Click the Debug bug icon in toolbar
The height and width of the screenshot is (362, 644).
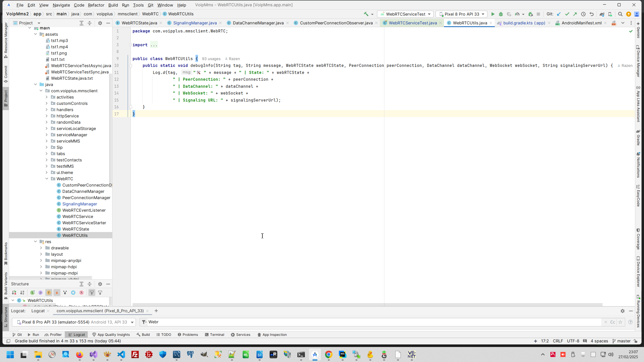click(501, 14)
